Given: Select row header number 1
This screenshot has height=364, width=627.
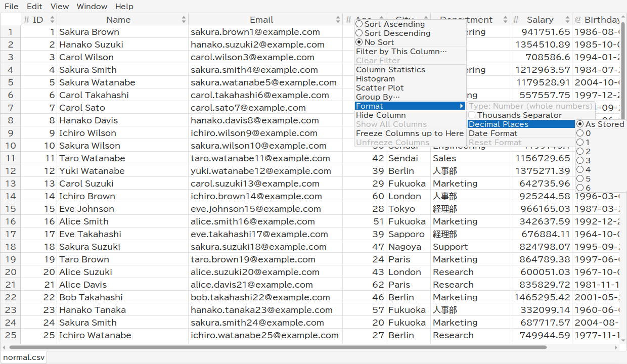Looking at the screenshot, I should coord(11,32).
